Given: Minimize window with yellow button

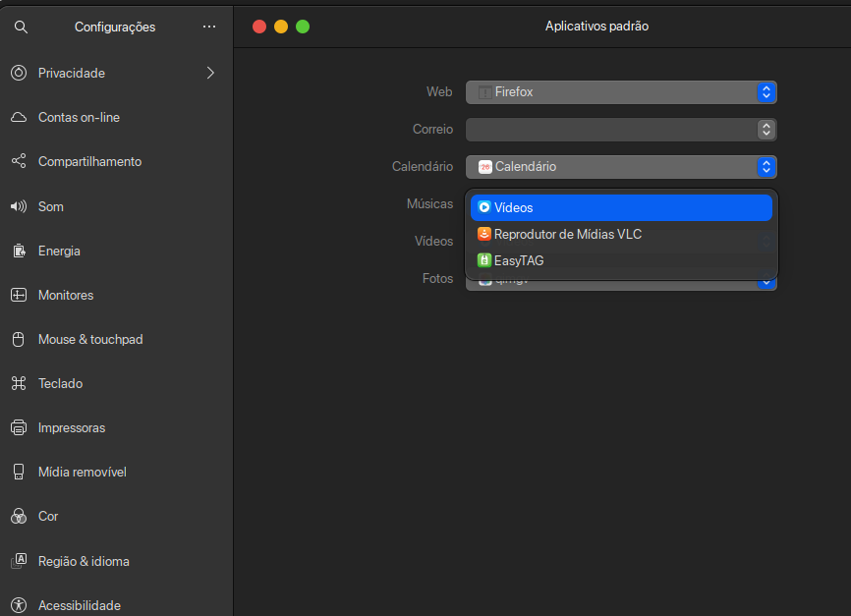Looking at the screenshot, I should pyautogui.click(x=281, y=27).
